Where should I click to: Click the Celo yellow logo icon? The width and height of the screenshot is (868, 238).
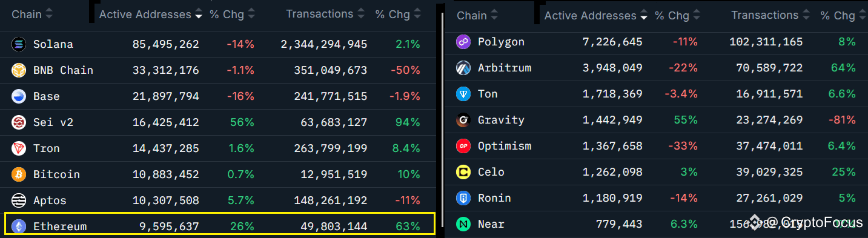tap(463, 172)
